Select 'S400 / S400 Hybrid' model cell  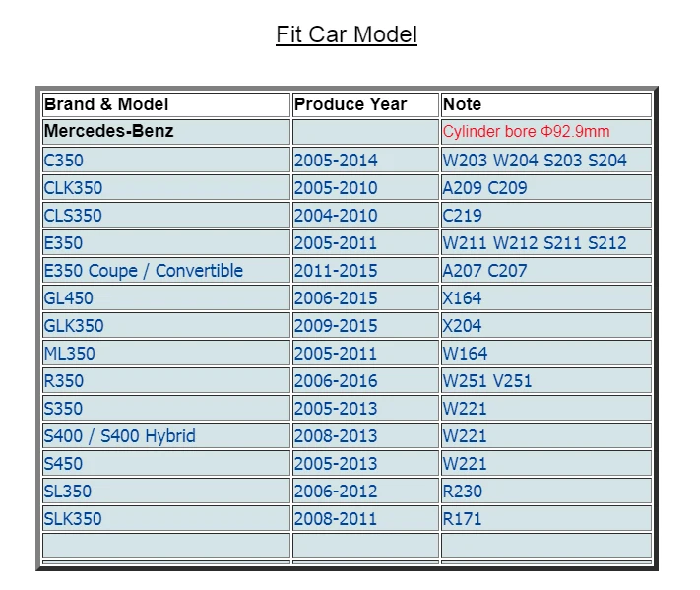[x=166, y=436]
